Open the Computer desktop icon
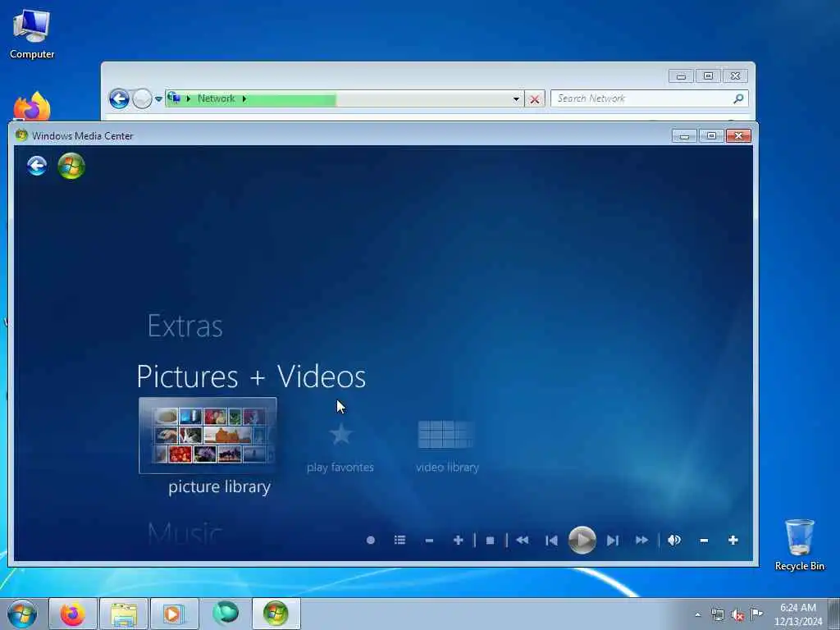Screen dimensions: 840x630 point(32,34)
